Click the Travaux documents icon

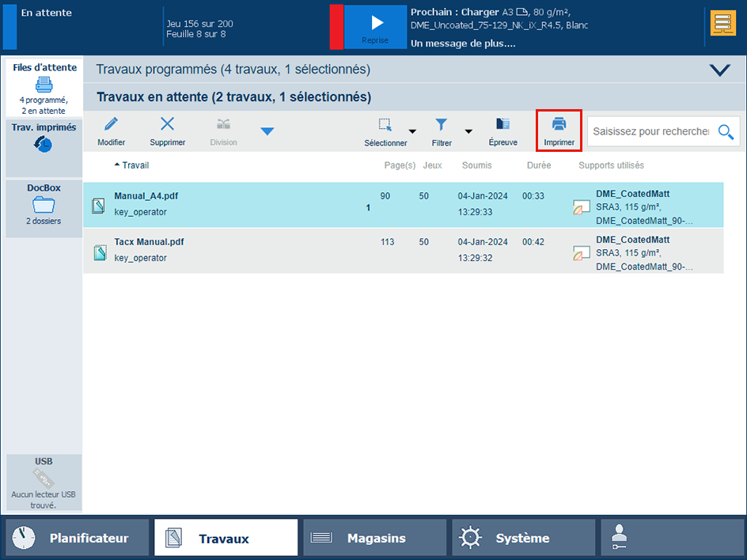tap(173, 538)
